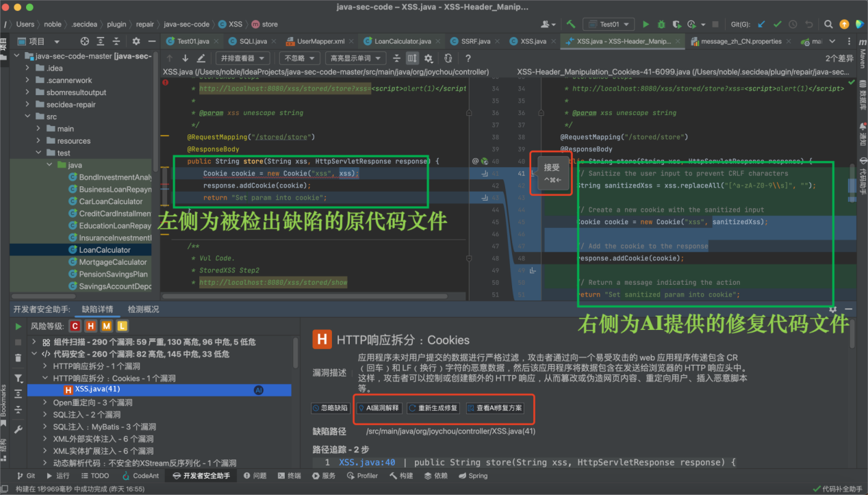The image size is (868, 495).
Task: Clear scan results trash icon
Action: click(x=18, y=358)
